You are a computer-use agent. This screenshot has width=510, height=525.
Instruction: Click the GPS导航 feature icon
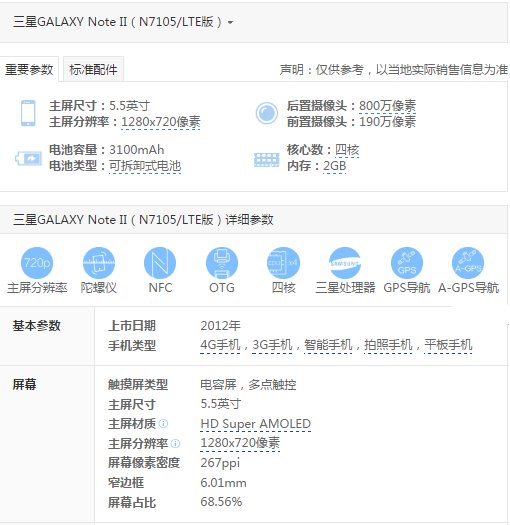[407, 263]
